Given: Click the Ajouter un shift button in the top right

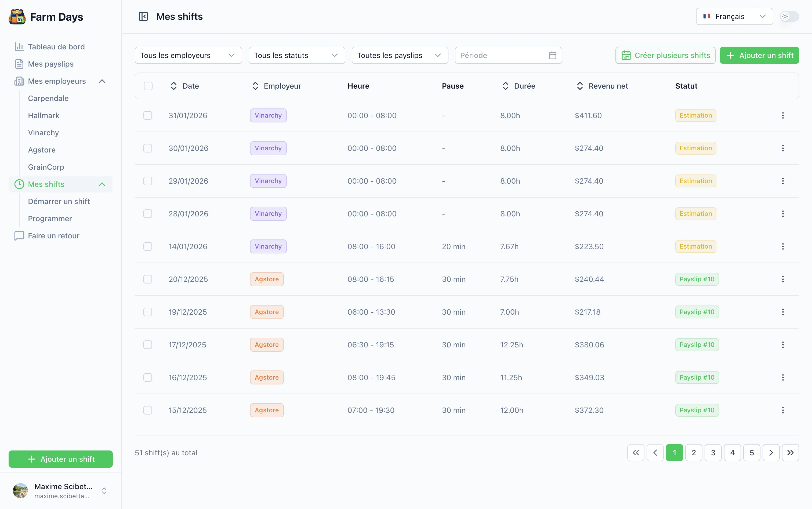Looking at the screenshot, I should click(759, 55).
